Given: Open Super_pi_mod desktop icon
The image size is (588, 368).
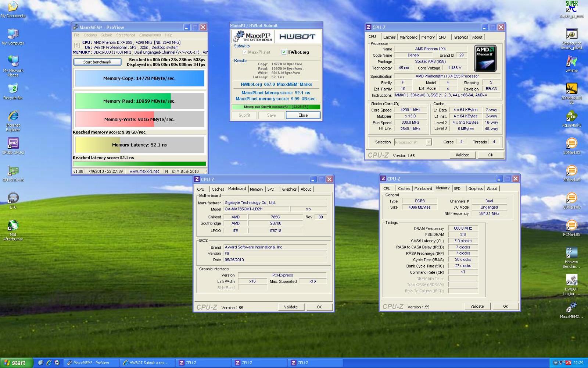Looking at the screenshot, I should coord(571,9).
